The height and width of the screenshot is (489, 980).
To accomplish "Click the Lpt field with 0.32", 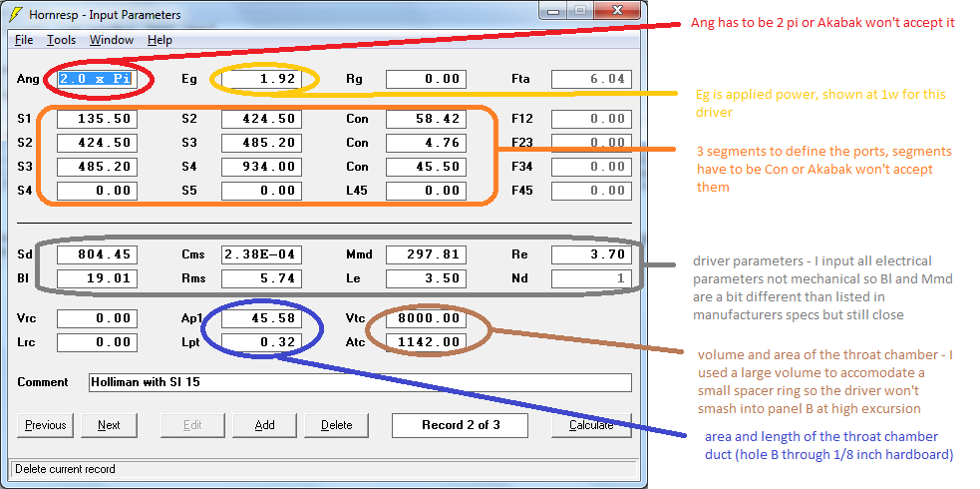I will click(262, 342).
